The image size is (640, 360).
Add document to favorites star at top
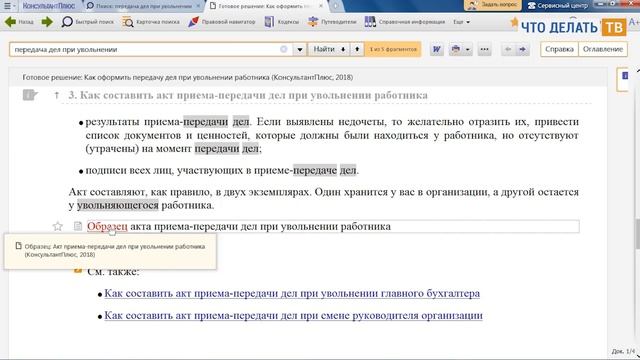(514, 22)
